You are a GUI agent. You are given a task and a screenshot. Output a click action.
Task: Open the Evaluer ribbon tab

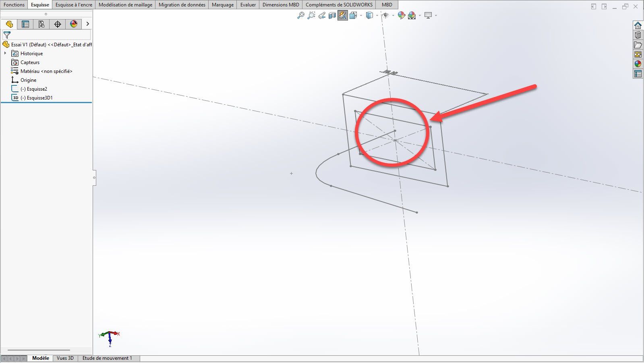[x=248, y=5]
